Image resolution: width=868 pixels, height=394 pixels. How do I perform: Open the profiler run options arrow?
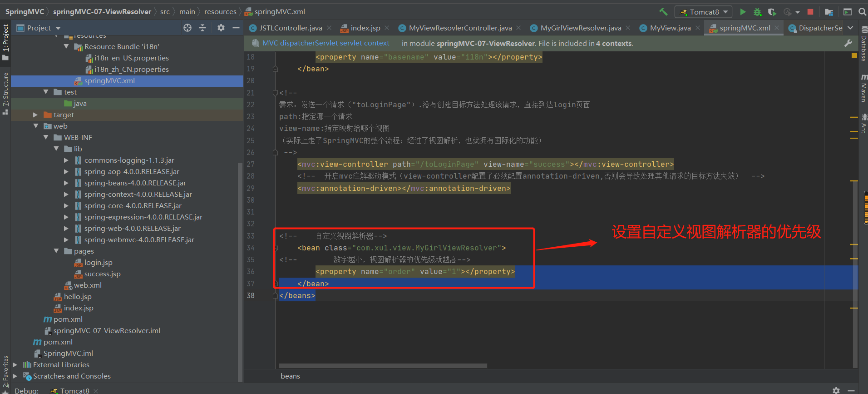[798, 12]
